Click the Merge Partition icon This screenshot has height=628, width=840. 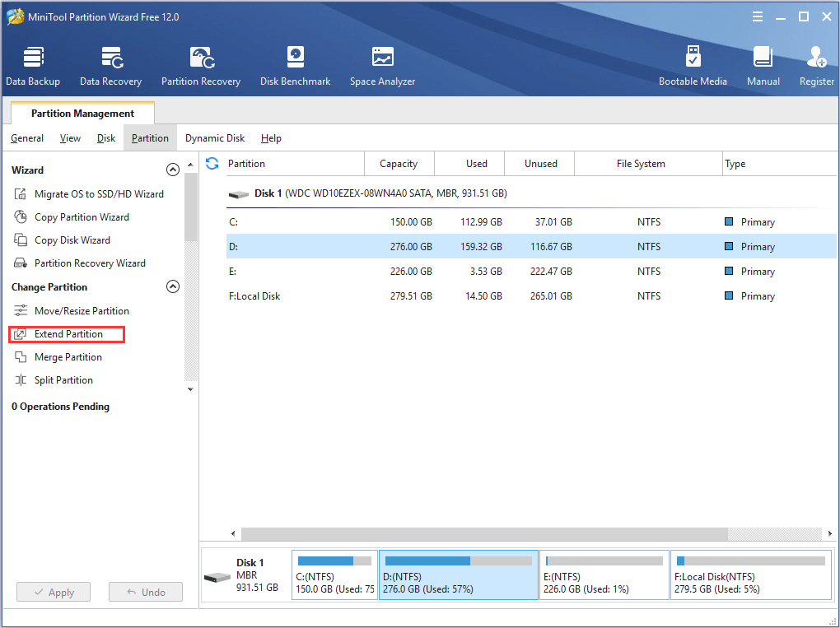(21, 356)
